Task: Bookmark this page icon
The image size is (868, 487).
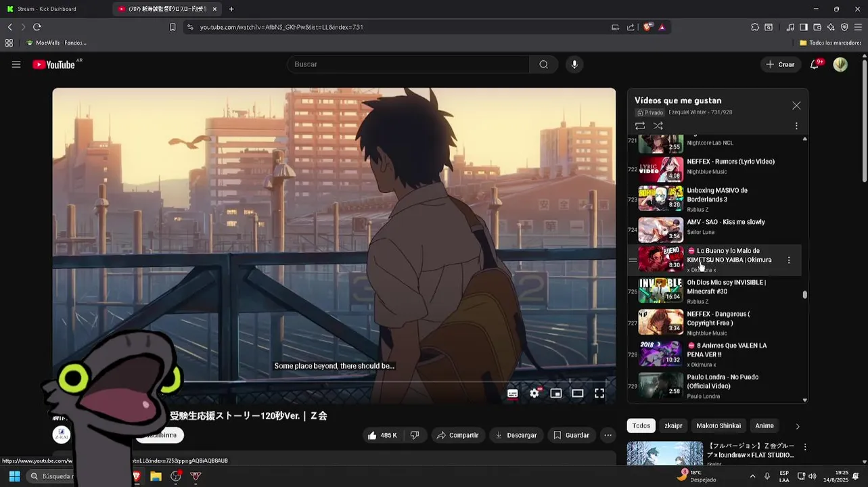Action: click(173, 27)
